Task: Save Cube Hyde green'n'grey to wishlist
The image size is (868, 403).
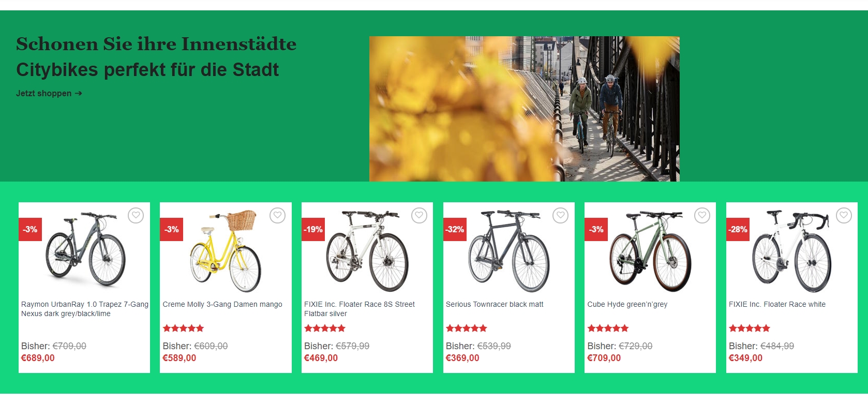Action: [x=702, y=215]
